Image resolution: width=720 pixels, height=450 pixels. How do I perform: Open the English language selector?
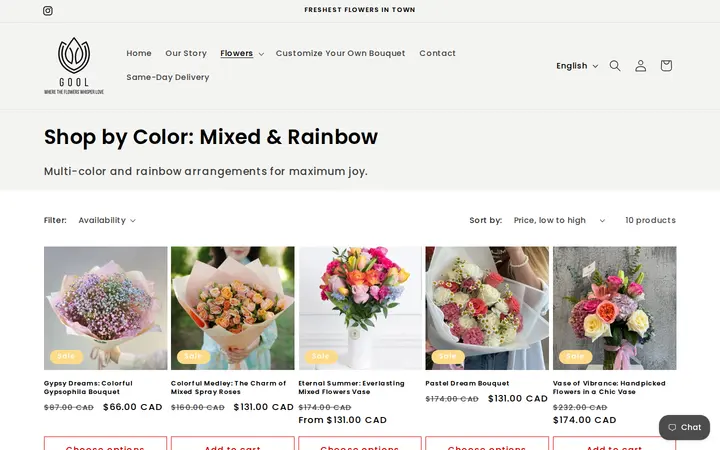point(577,66)
